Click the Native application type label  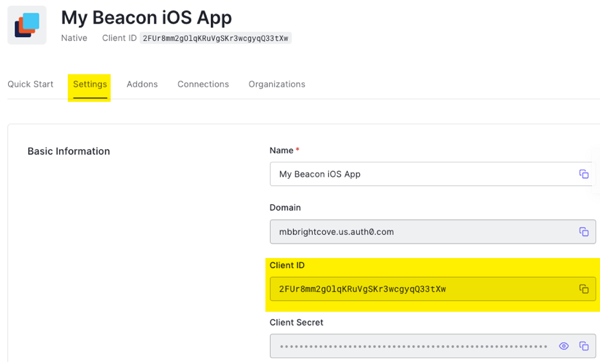point(74,38)
